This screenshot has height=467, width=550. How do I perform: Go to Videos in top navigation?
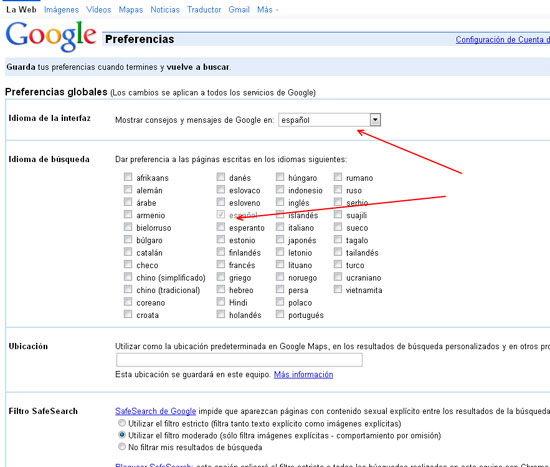pyautogui.click(x=99, y=10)
